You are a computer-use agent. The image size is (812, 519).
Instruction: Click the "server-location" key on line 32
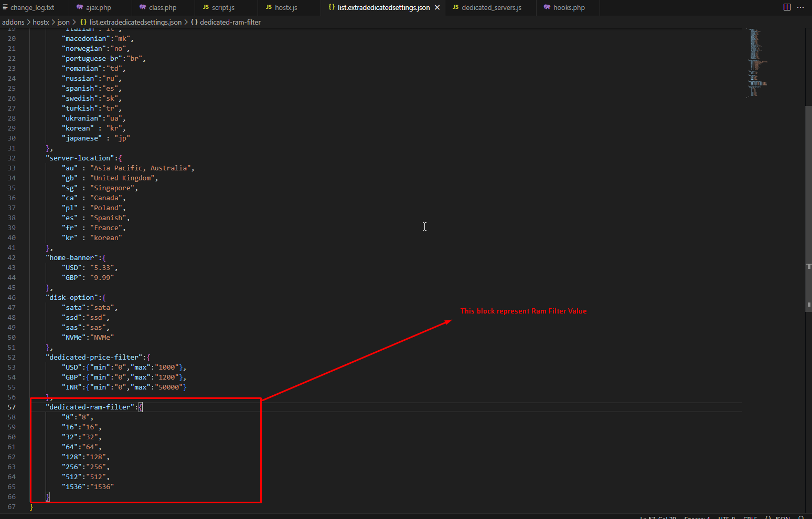(x=80, y=158)
